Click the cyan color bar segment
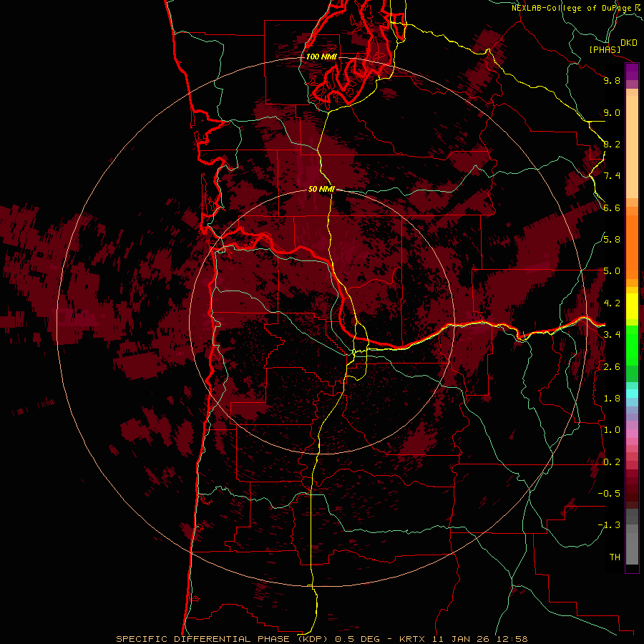The width and height of the screenshot is (644, 644). click(632, 394)
